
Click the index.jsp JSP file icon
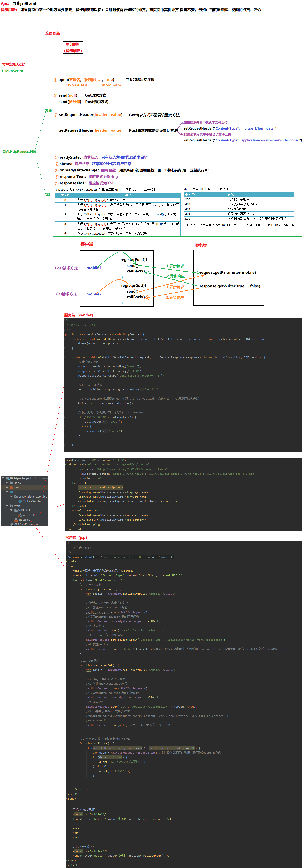point(16,520)
